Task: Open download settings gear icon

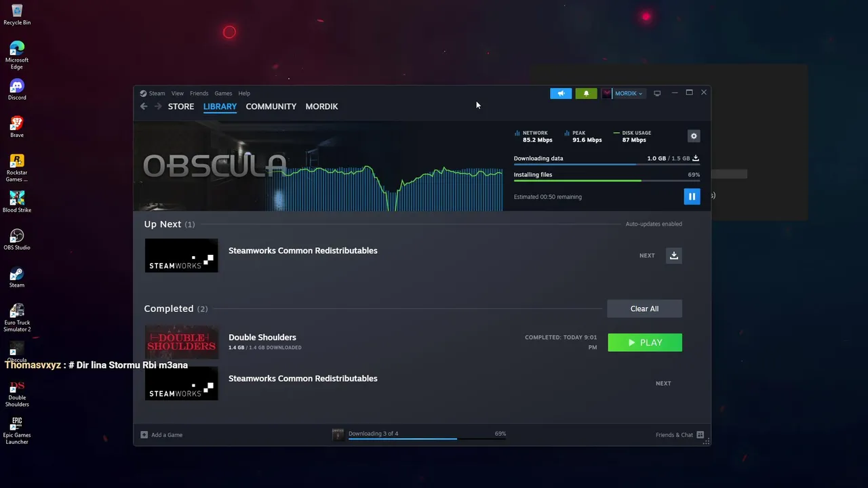Action: pyautogui.click(x=694, y=136)
